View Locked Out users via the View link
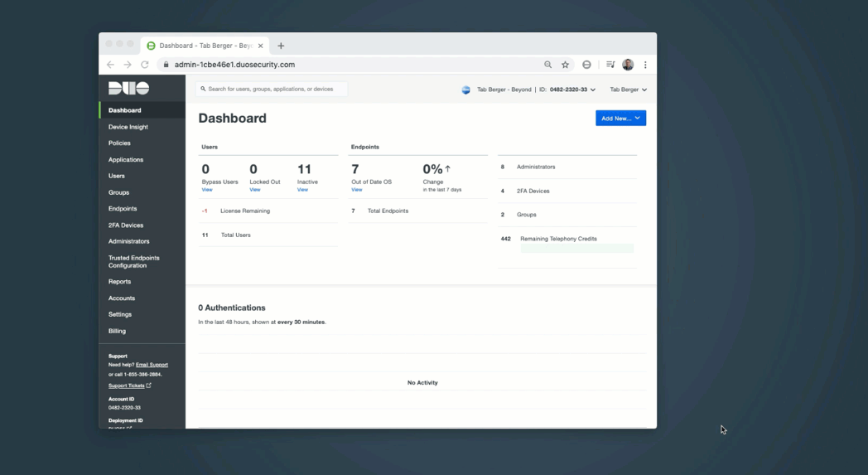The width and height of the screenshot is (868, 475). (254, 190)
